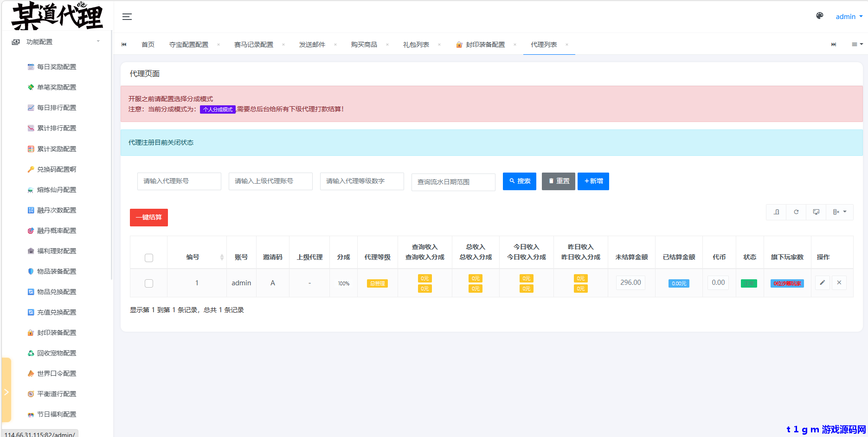
Task: Open the admin user dropdown
Action: (x=849, y=17)
